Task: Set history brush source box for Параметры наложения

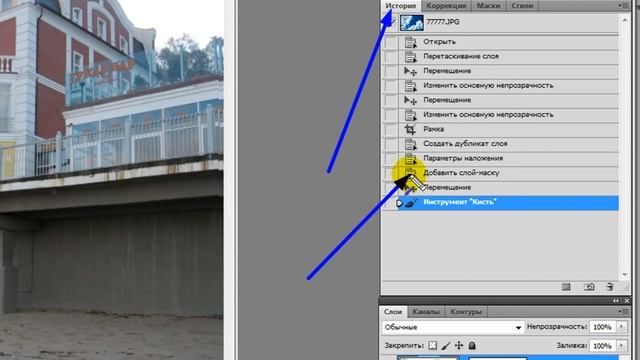Action: (x=391, y=158)
